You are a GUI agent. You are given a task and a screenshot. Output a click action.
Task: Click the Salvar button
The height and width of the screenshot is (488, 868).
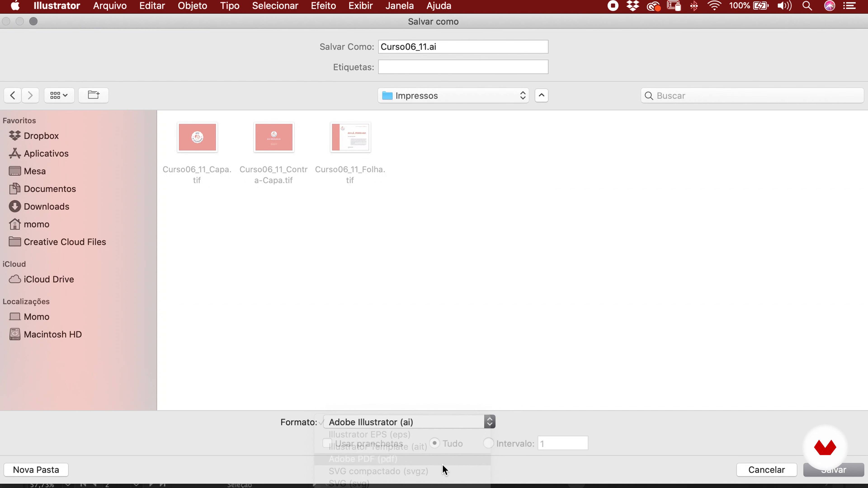(834, 470)
